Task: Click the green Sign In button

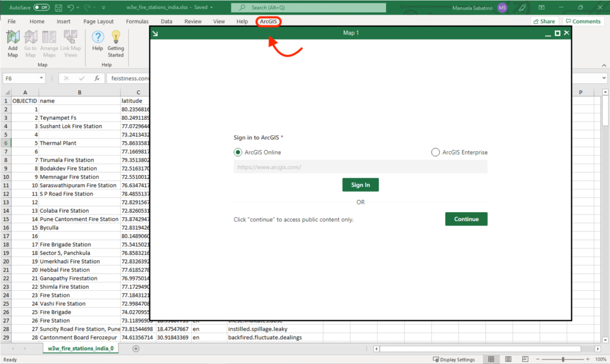Action: tap(360, 185)
